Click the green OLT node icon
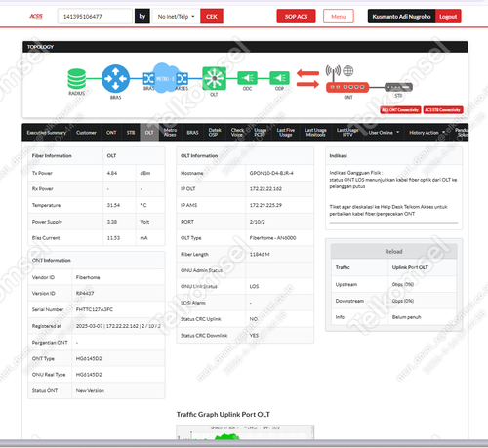Image resolution: width=488 pixels, height=448 pixels. (x=214, y=78)
